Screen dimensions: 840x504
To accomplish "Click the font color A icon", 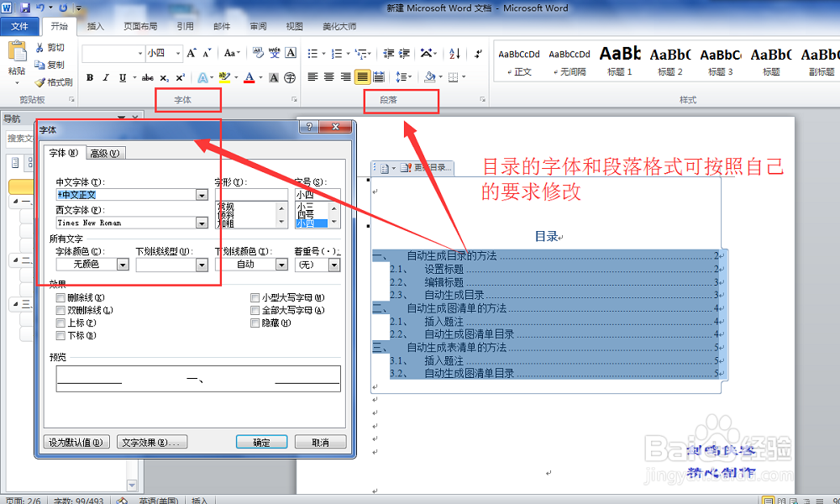I will (x=249, y=77).
